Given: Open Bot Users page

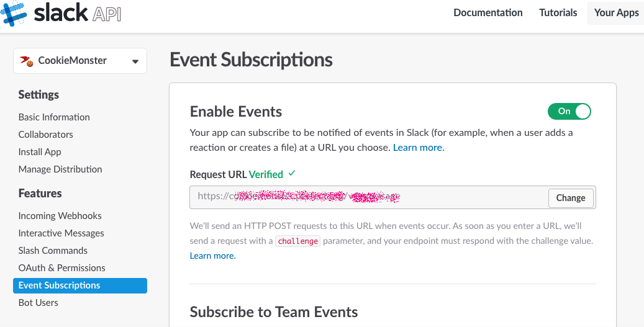Looking at the screenshot, I should point(39,303).
